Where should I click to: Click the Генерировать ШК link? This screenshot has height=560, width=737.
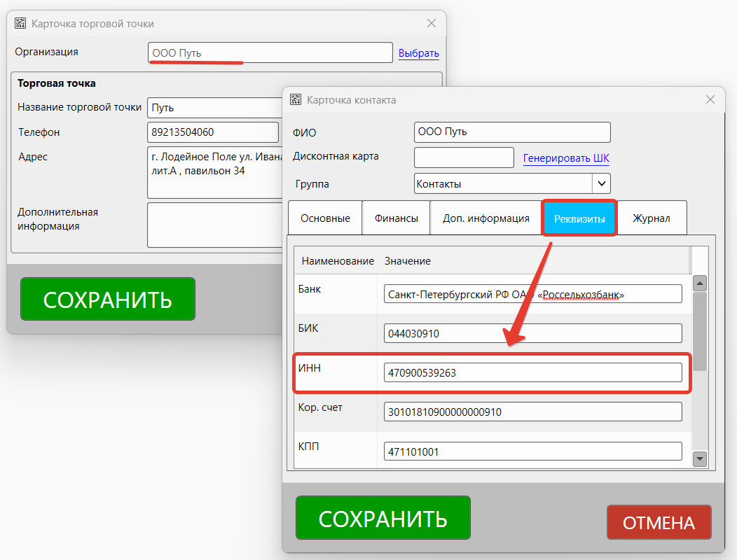coord(566,158)
